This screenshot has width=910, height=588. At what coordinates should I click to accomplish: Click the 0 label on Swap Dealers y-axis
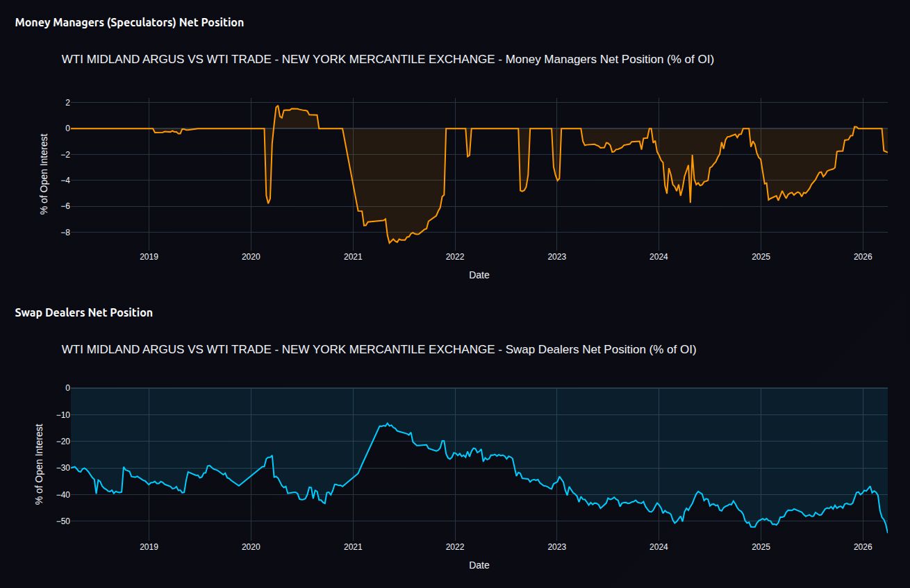(67, 388)
